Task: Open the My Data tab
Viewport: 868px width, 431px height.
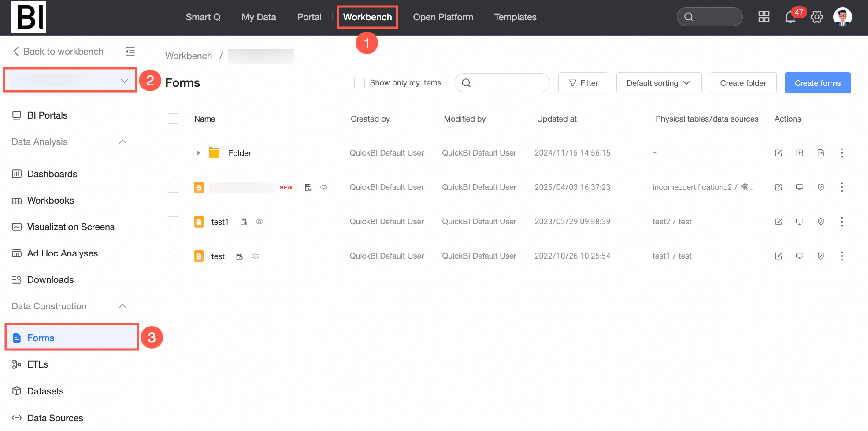Action: click(x=259, y=17)
